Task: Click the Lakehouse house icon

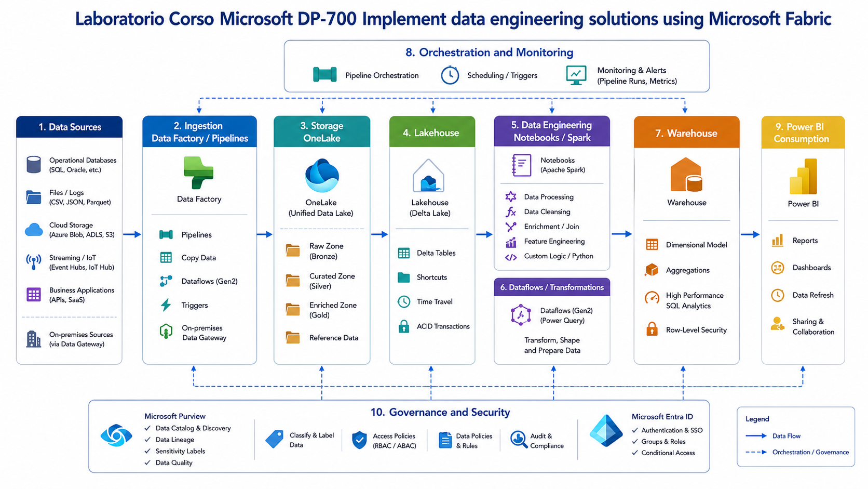Action: tap(429, 176)
